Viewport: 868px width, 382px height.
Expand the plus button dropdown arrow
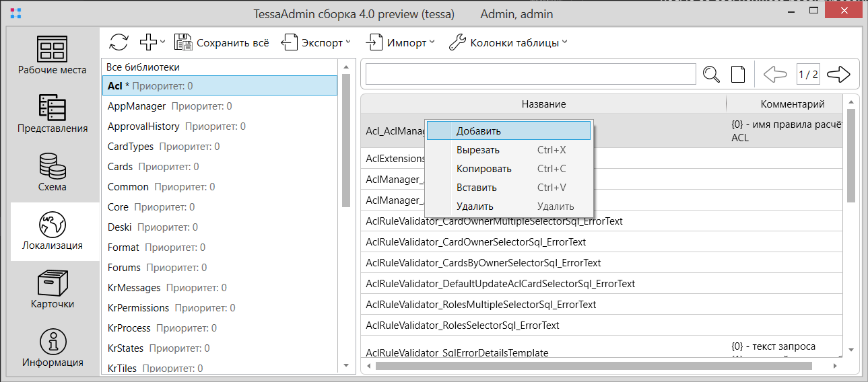click(162, 42)
